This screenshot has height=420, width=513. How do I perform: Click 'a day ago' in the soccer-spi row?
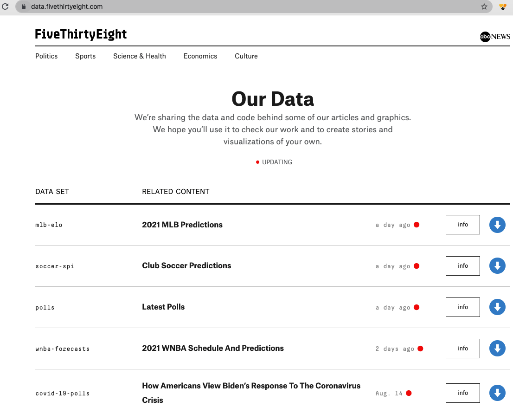click(392, 266)
